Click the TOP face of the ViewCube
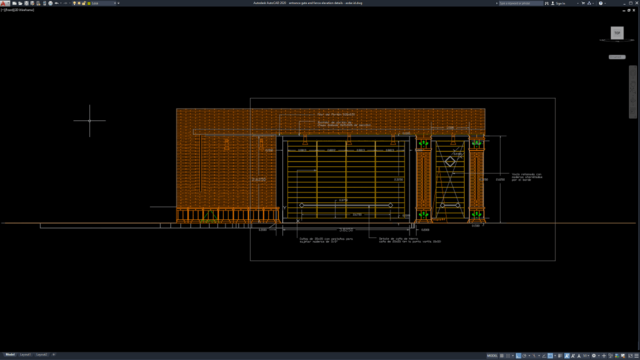The image size is (640, 360). (x=617, y=33)
